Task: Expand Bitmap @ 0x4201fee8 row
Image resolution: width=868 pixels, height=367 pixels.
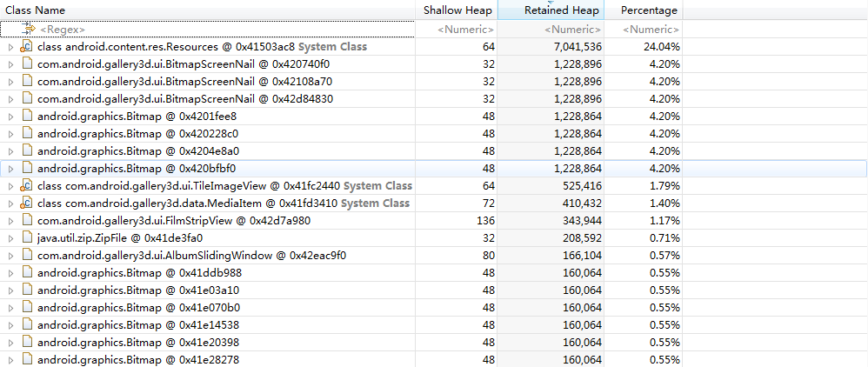Action: pyautogui.click(x=10, y=117)
